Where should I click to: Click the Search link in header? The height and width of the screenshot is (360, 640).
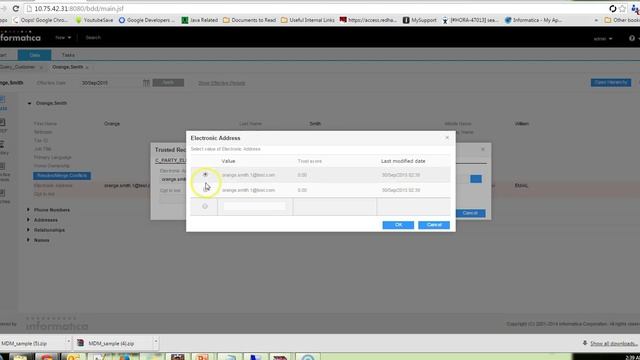[x=93, y=38]
